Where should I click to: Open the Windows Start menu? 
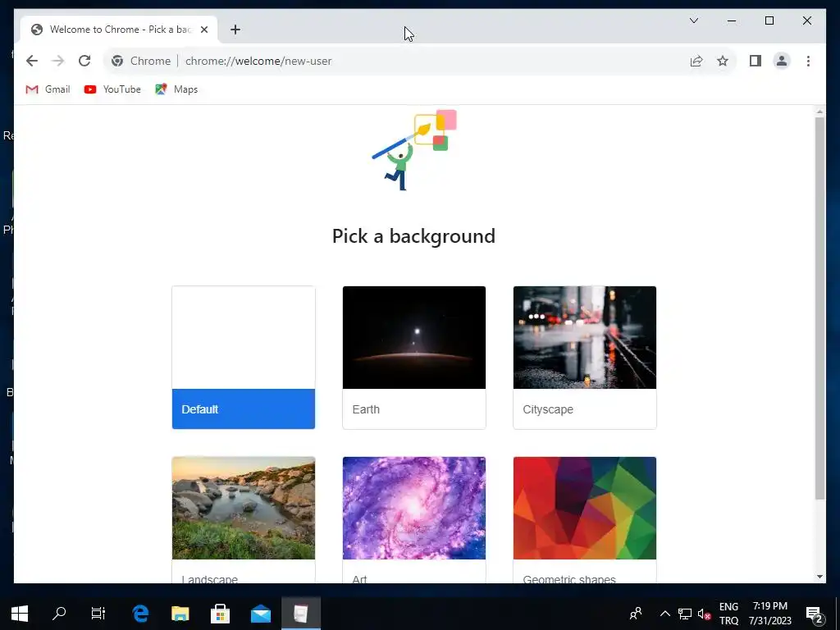[20, 614]
